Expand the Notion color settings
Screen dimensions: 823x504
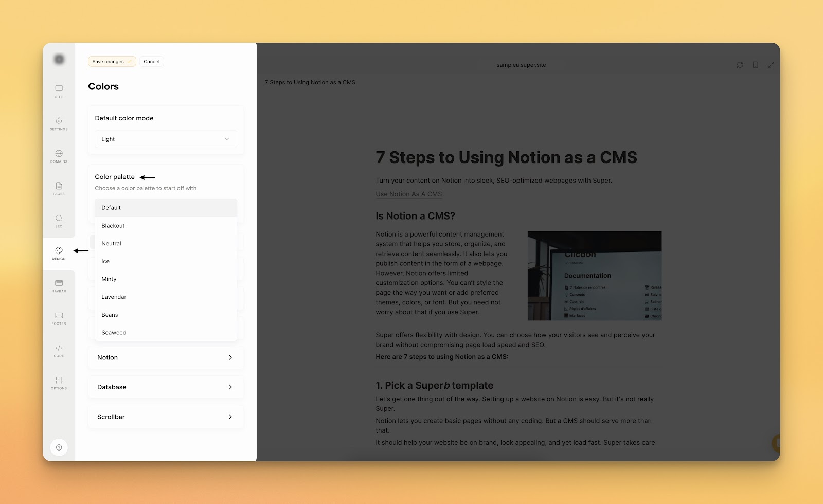166,357
